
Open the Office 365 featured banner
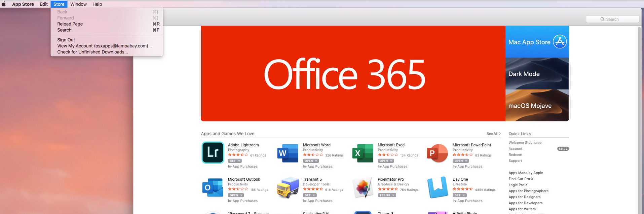click(353, 73)
